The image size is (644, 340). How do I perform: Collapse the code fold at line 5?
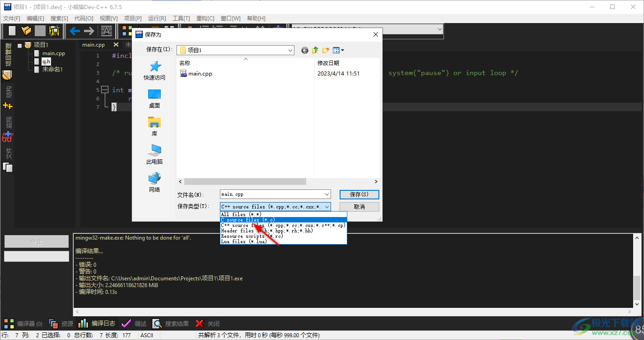point(105,90)
